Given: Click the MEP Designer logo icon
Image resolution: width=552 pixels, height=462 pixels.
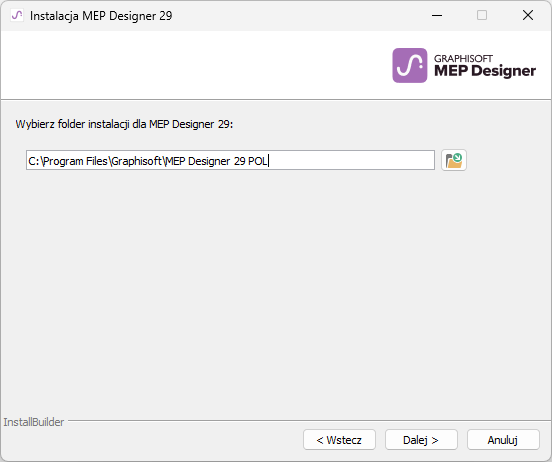Looking at the screenshot, I should [410, 65].
